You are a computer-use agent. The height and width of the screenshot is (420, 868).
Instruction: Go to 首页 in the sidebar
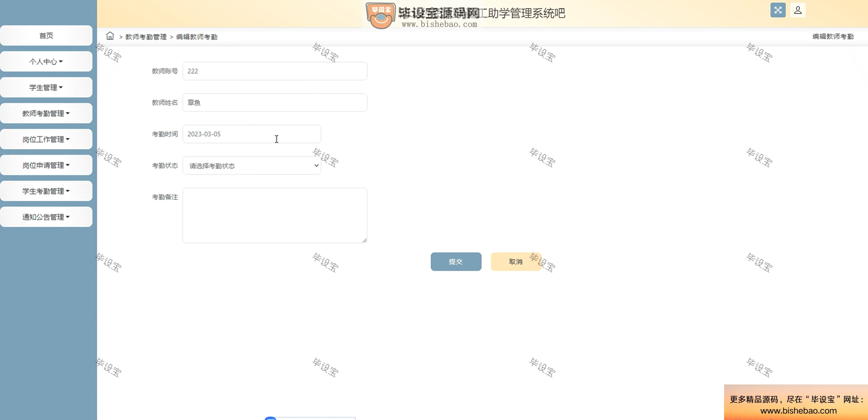[46, 36]
